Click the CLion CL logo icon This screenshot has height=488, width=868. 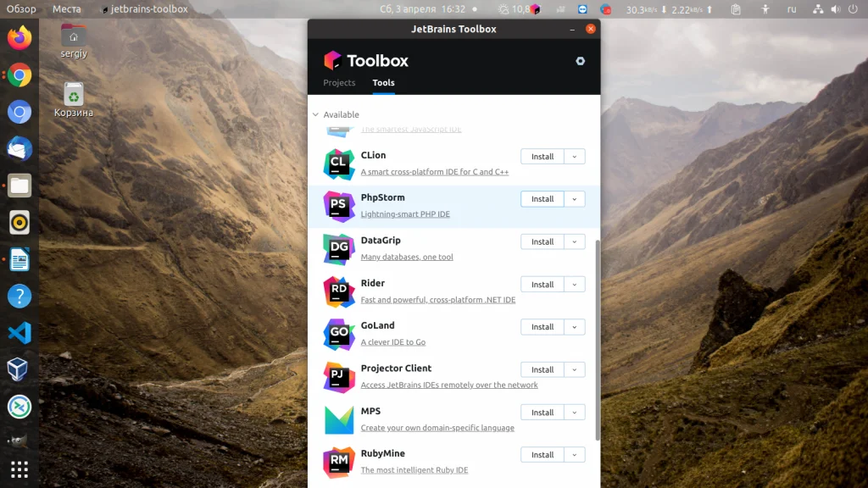[339, 164]
